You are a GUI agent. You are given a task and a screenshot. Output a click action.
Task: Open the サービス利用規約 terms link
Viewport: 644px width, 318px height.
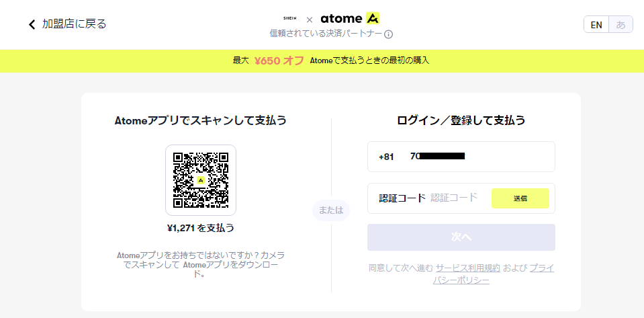tap(468, 269)
